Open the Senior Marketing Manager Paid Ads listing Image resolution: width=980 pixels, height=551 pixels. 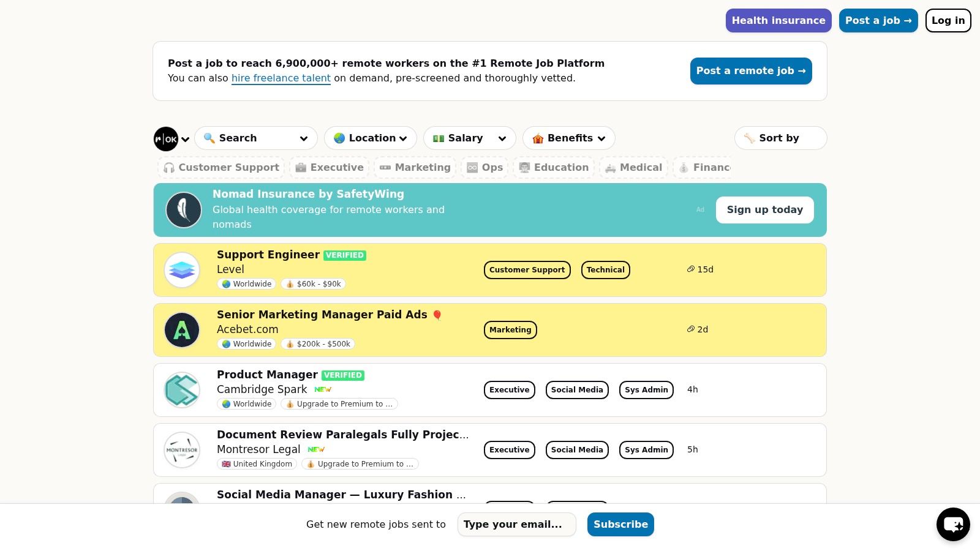point(322,315)
